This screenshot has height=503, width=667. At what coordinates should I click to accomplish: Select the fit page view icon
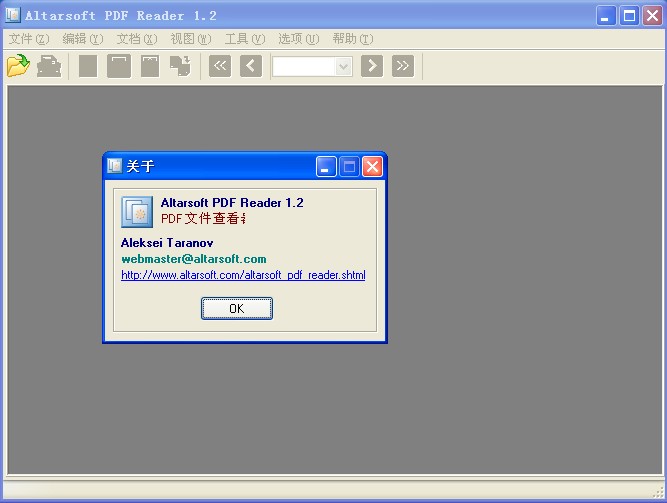(119, 66)
